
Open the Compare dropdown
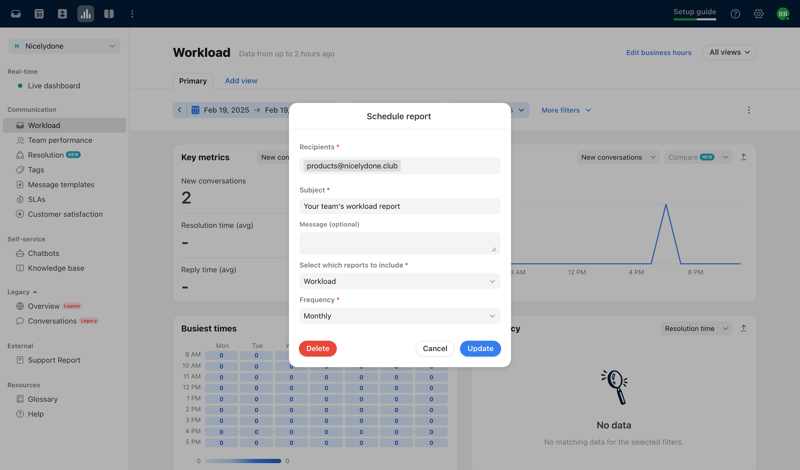point(697,157)
